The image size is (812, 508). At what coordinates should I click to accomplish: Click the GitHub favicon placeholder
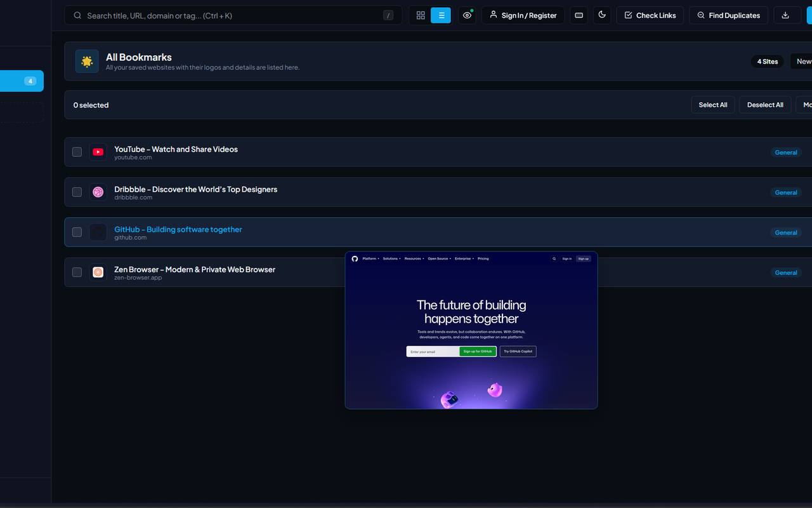(x=98, y=232)
